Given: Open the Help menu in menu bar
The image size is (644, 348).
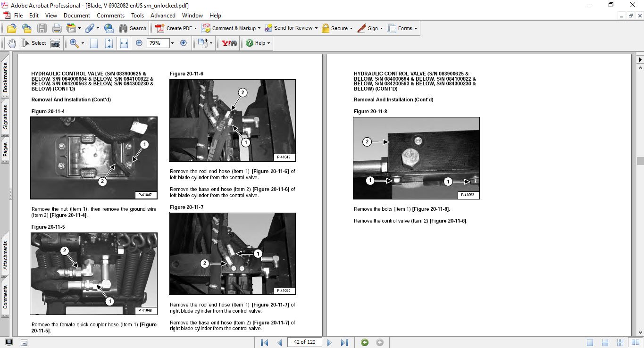Looking at the screenshot, I should point(215,16).
